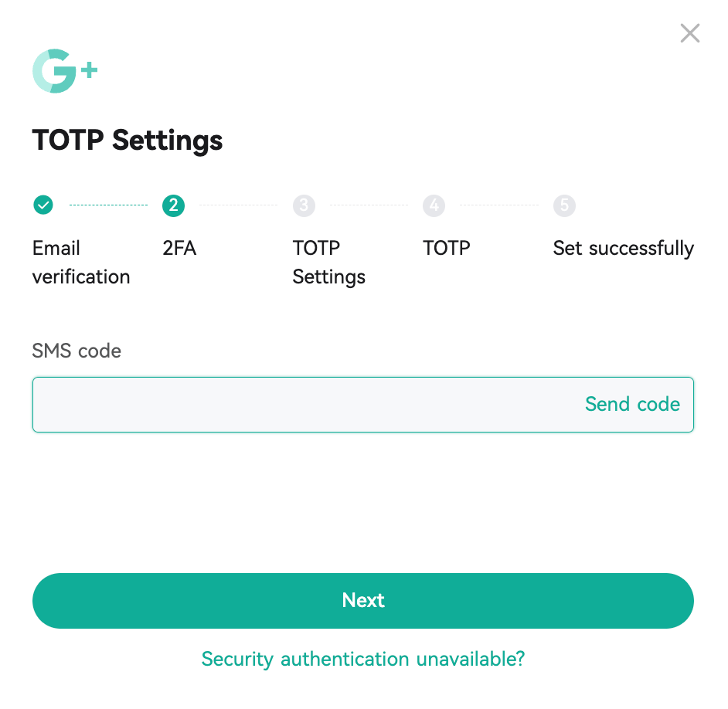Screen dimensions: 728x709
Task: Click the Set successfully step label
Action: tap(623, 248)
